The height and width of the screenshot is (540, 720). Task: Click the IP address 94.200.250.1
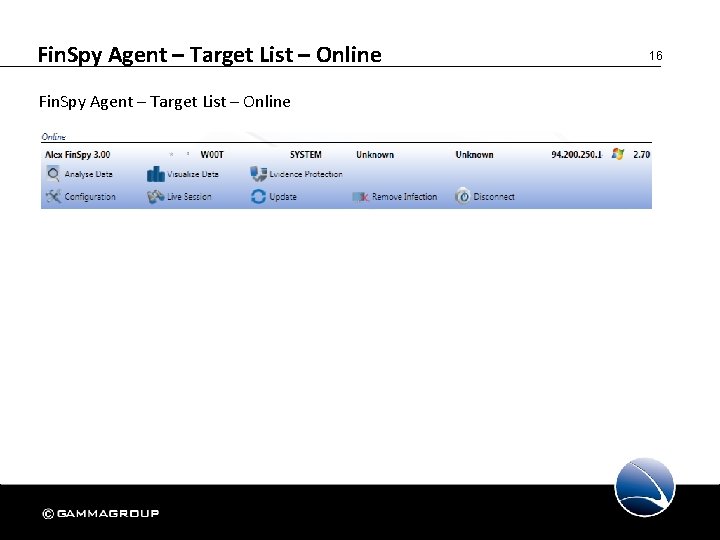(577, 155)
